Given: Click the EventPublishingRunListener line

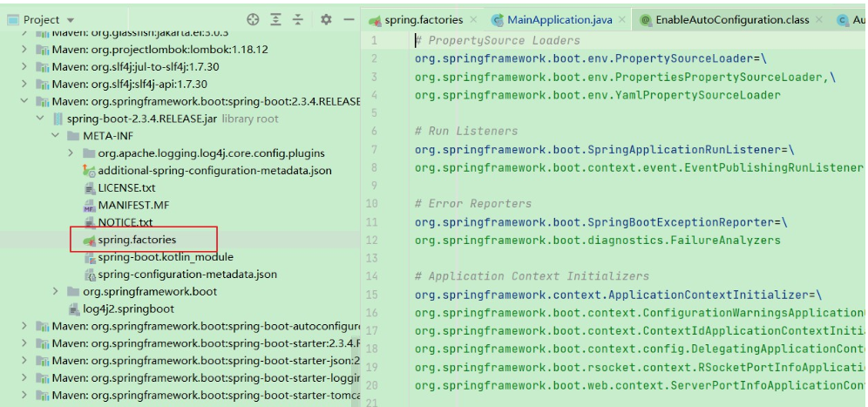Looking at the screenshot, I should 639,167.
